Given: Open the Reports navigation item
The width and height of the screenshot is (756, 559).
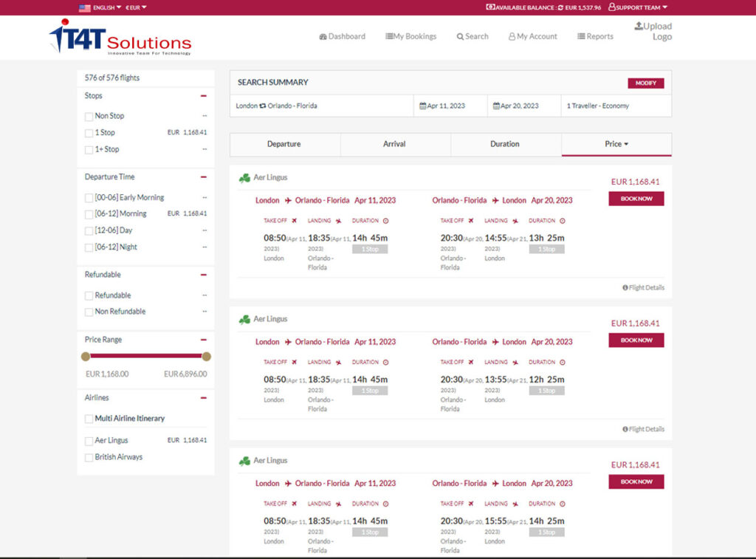Looking at the screenshot, I should pyautogui.click(x=596, y=37).
